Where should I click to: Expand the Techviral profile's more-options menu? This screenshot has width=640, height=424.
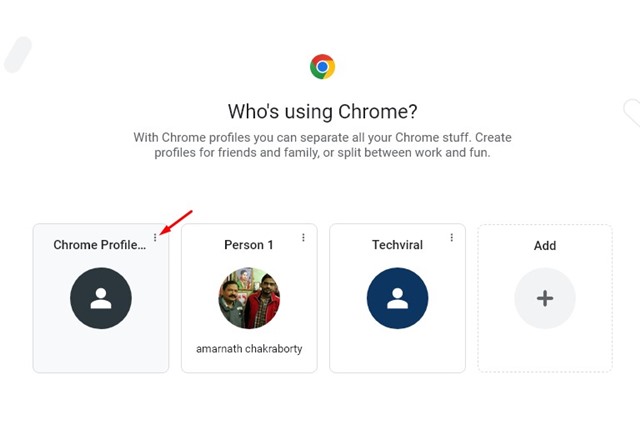click(451, 237)
